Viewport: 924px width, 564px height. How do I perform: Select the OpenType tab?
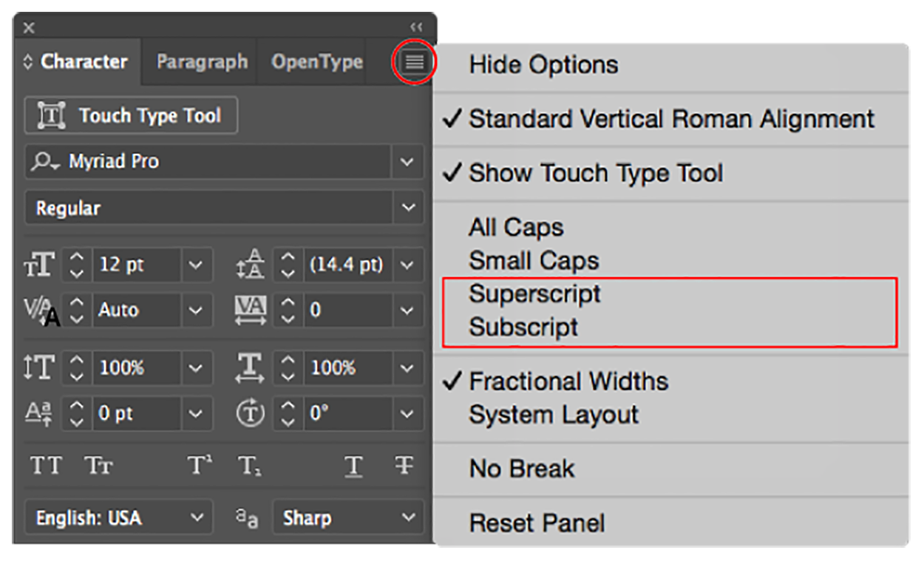click(x=316, y=62)
